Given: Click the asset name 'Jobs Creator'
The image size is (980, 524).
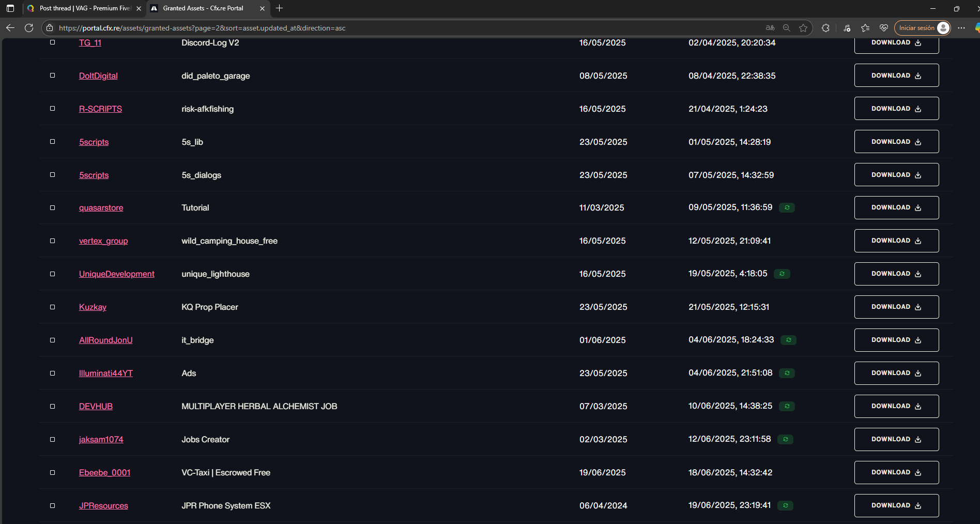Looking at the screenshot, I should coord(205,439).
